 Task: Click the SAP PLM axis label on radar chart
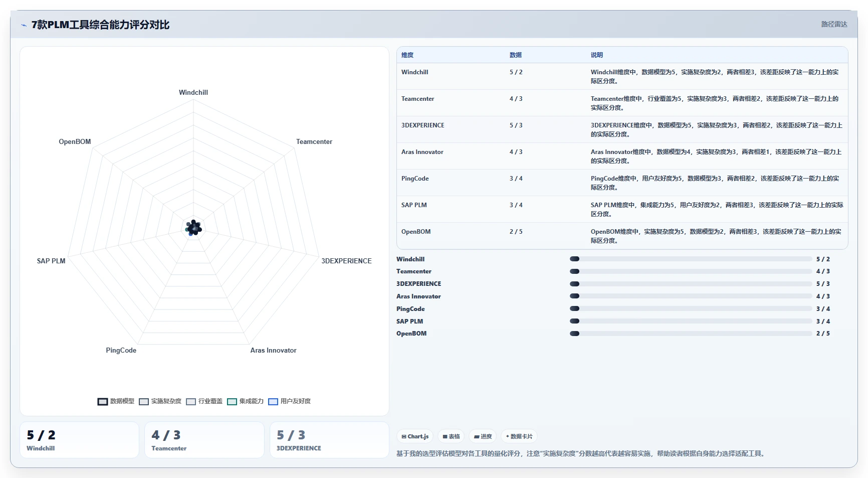[x=51, y=261]
